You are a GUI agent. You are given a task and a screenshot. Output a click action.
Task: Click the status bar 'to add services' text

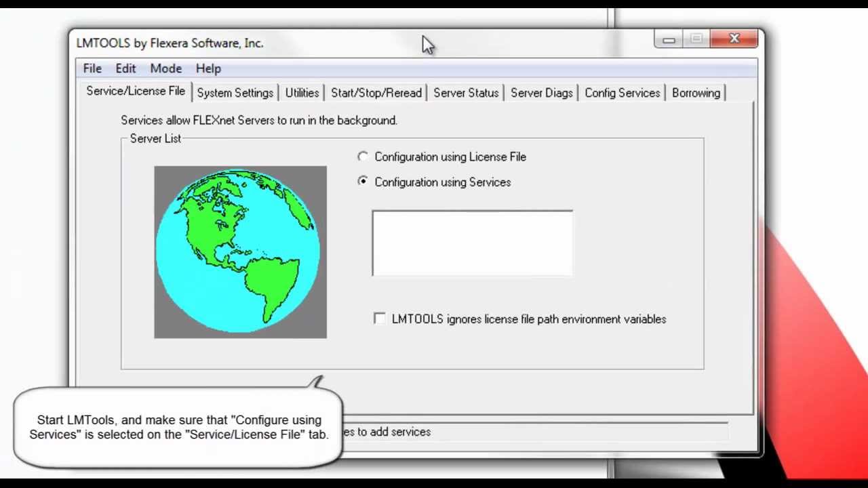387,432
